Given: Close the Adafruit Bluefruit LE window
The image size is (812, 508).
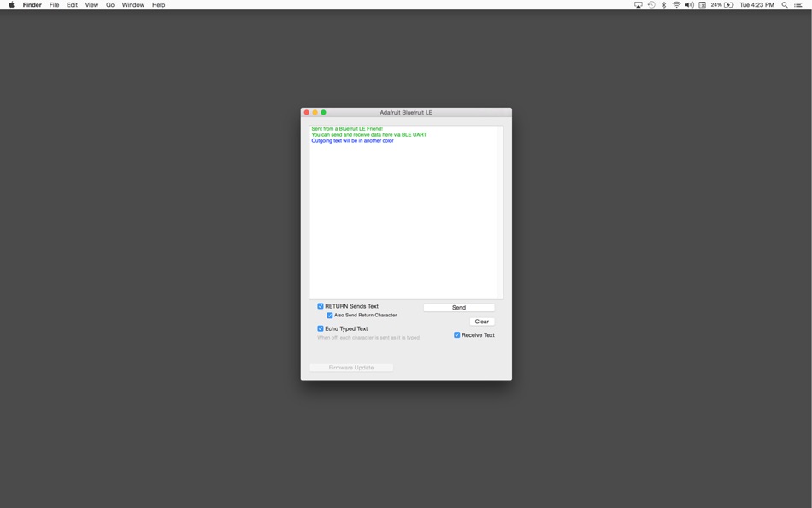Looking at the screenshot, I should (307, 113).
